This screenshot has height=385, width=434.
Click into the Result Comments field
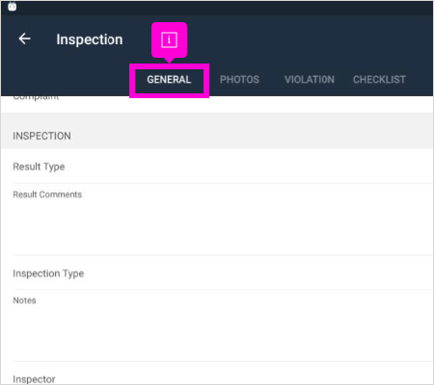click(x=223, y=219)
